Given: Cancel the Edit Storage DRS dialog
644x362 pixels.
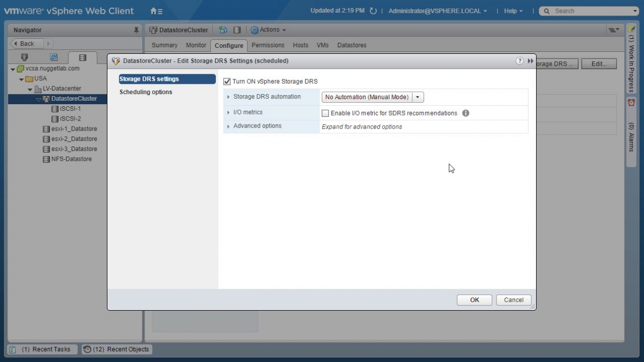Looking at the screenshot, I should [513, 300].
